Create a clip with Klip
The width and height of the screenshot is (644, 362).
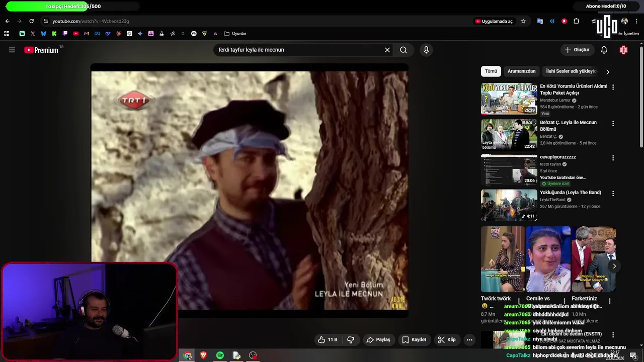click(x=447, y=340)
